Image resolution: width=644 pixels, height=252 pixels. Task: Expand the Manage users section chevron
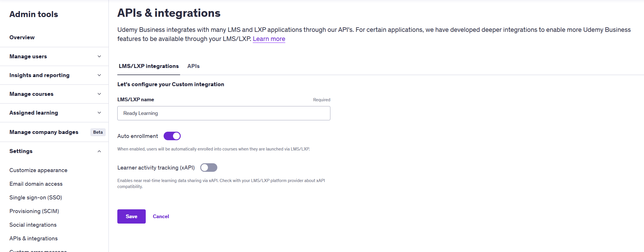point(99,56)
